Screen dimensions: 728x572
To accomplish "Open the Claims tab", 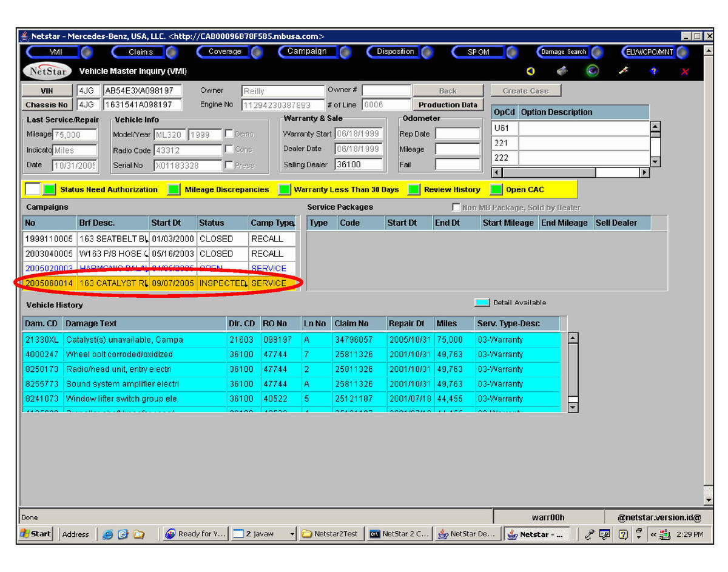I will 140,52.
